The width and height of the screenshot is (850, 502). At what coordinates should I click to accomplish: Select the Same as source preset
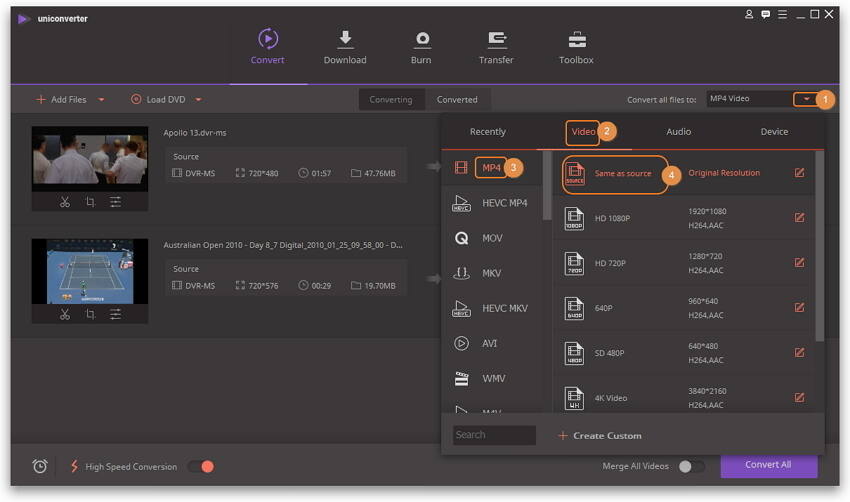(x=683, y=173)
